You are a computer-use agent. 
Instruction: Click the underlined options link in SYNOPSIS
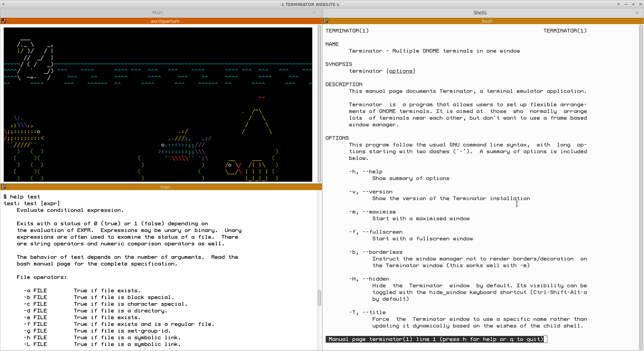pos(401,71)
